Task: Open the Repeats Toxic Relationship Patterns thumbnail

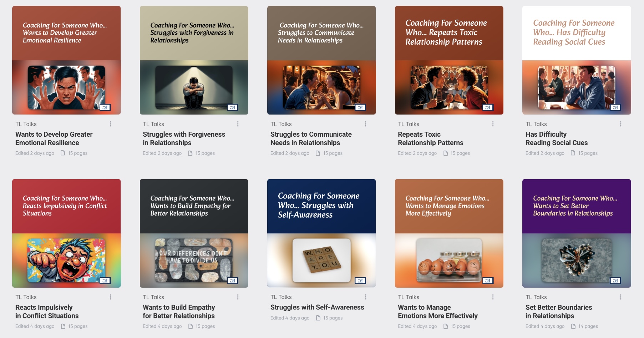Action: 449,60
